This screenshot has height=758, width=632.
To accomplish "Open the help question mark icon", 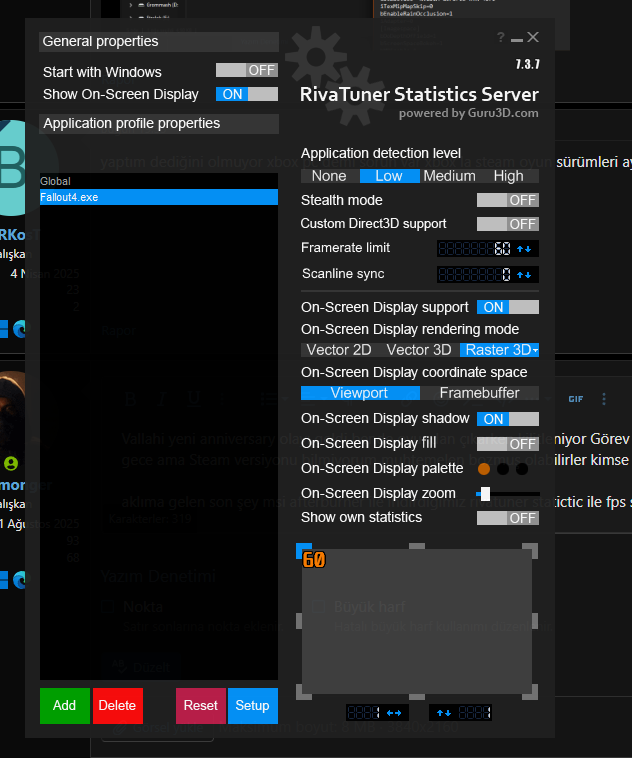I will [501, 37].
